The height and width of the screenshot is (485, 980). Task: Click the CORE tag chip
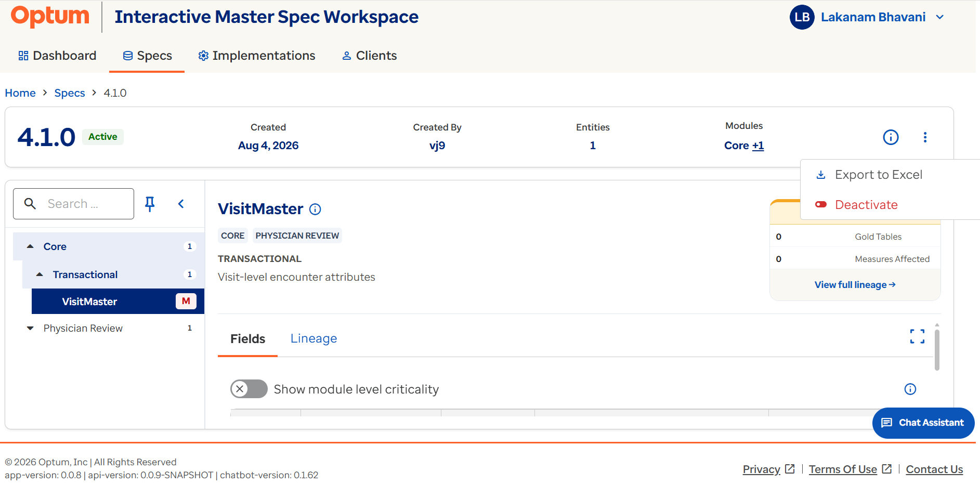coord(232,235)
